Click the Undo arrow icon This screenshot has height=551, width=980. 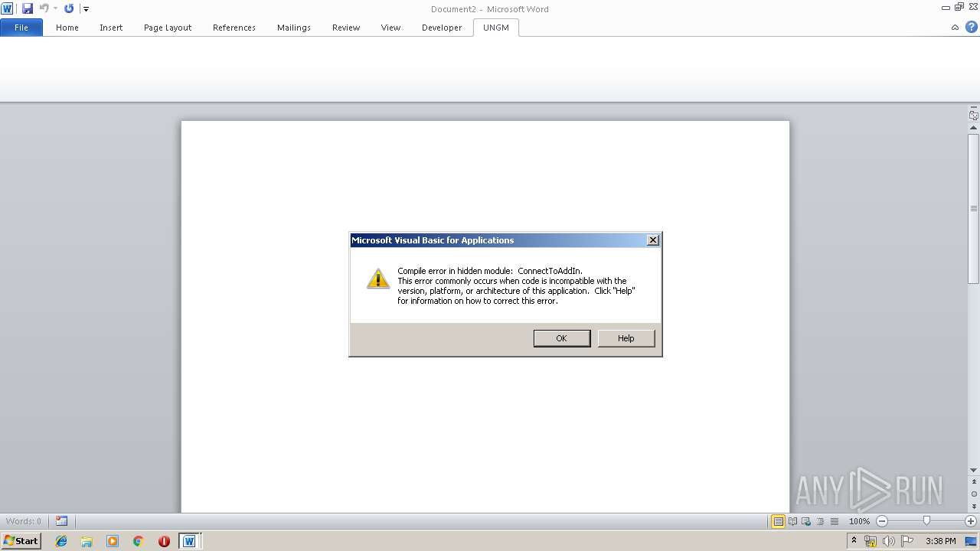click(x=44, y=8)
